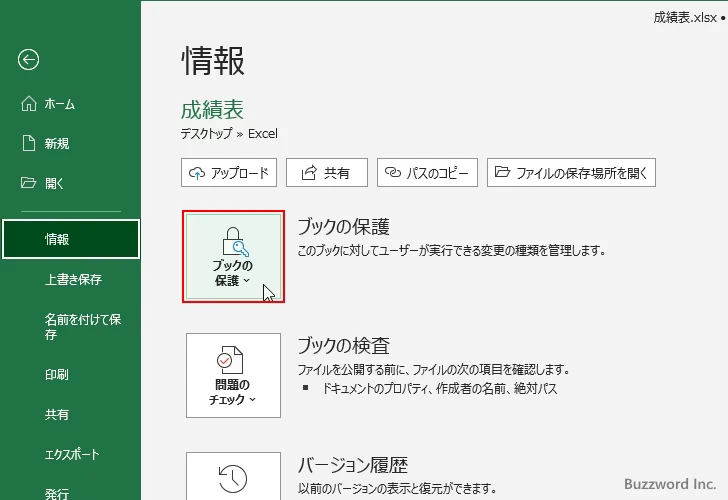Click the share arrow icon
This screenshot has height=500, width=728.
pyautogui.click(x=309, y=173)
